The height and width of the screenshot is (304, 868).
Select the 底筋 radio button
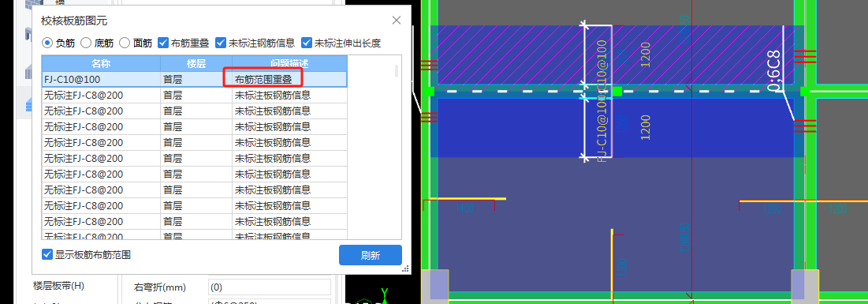(86, 42)
